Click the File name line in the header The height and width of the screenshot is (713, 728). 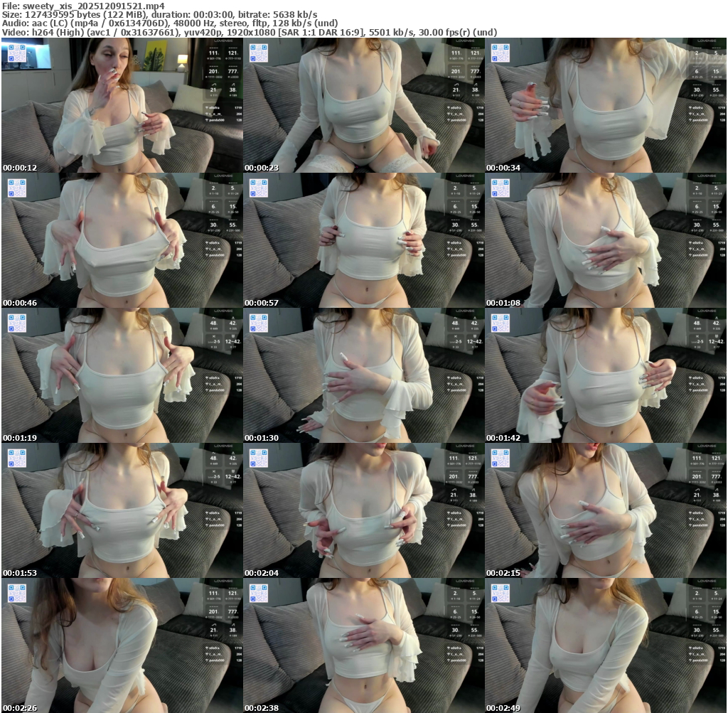(84, 5)
